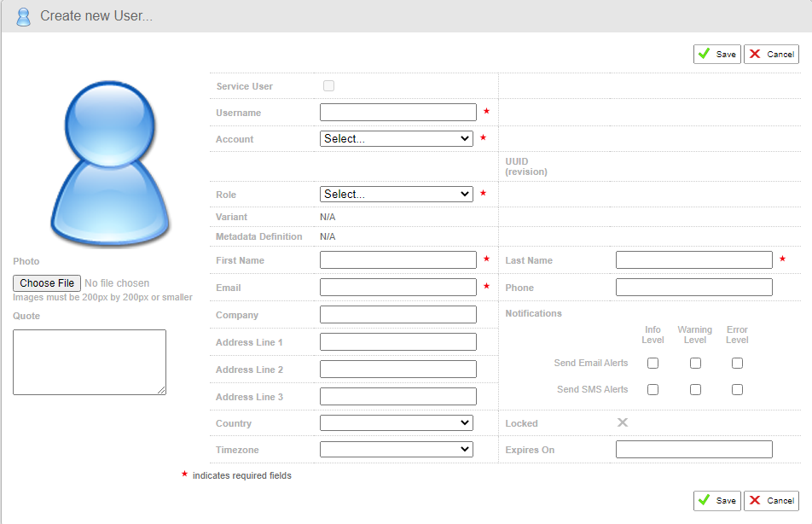Check Info Level SMS alerts box
Image resolution: width=812 pixels, height=524 pixels.
pyautogui.click(x=652, y=389)
